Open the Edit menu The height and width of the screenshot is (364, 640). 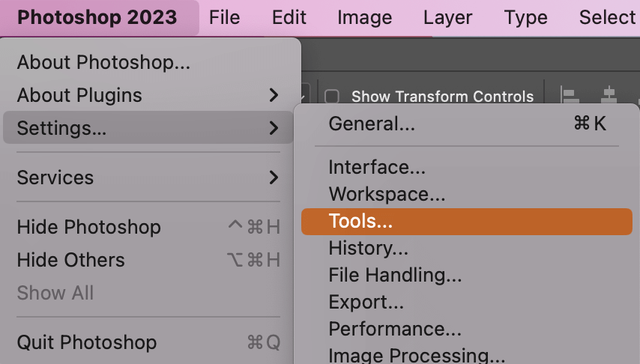click(x=289, y=17)
